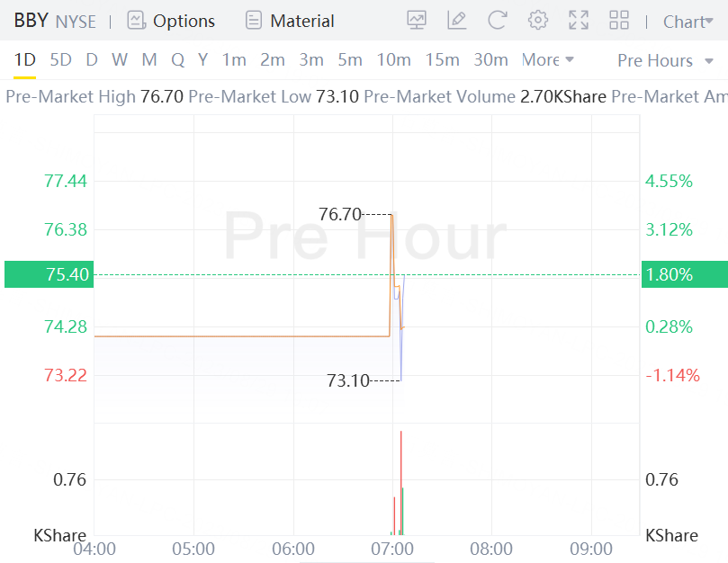Select the 1D timeframe tab
The width and height of the screenshot is (728, 563).
pyautogui.click(x=24, y=60)
